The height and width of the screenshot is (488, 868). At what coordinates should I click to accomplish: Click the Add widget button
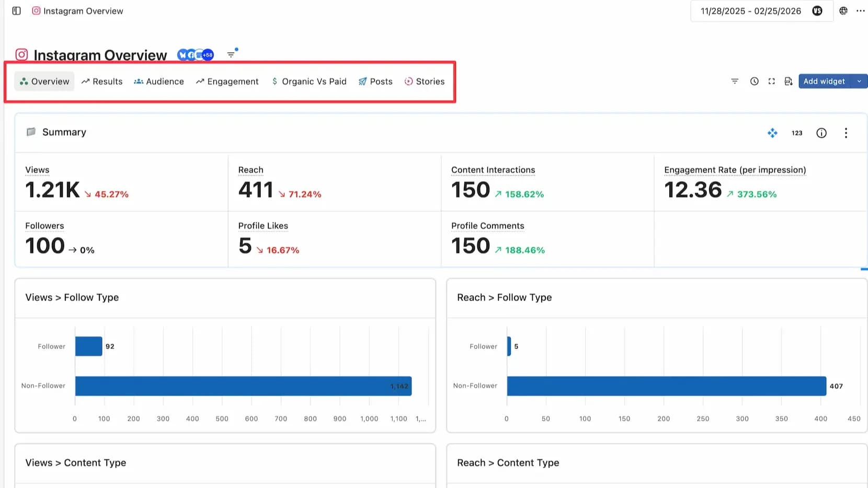(x=824, y=82)
